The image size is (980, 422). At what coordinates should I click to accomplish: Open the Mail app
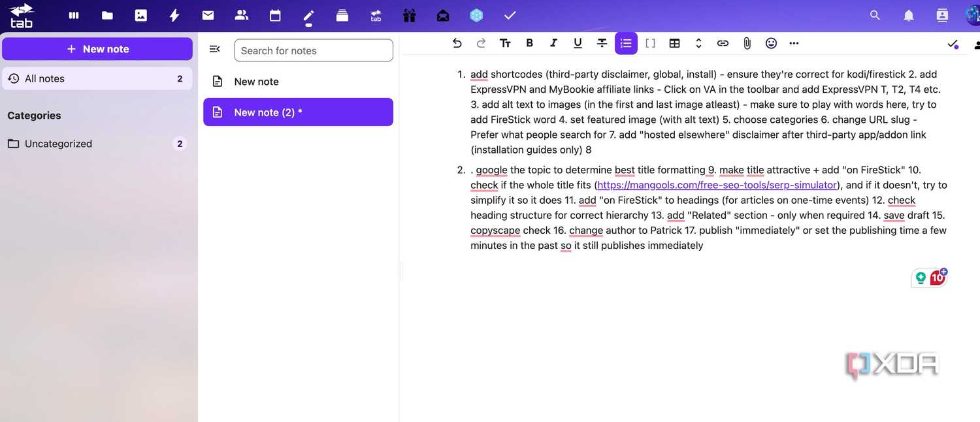pos(208,15)
